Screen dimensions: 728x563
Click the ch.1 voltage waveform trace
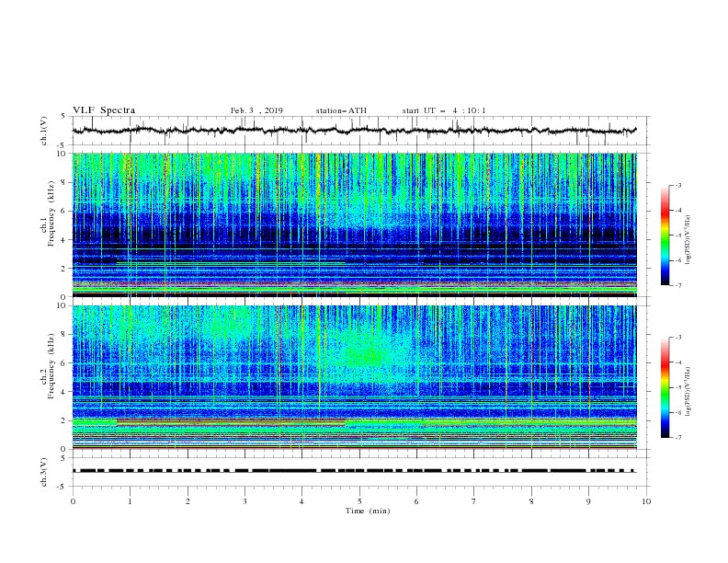click(x=355, y=131)
